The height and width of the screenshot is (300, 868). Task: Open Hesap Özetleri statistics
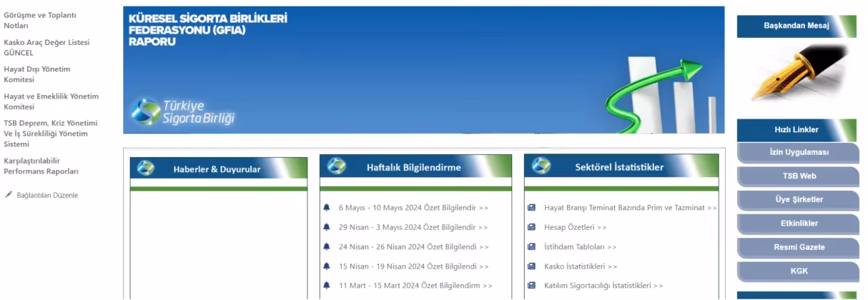pyautogui.click(x=576, y=227)
